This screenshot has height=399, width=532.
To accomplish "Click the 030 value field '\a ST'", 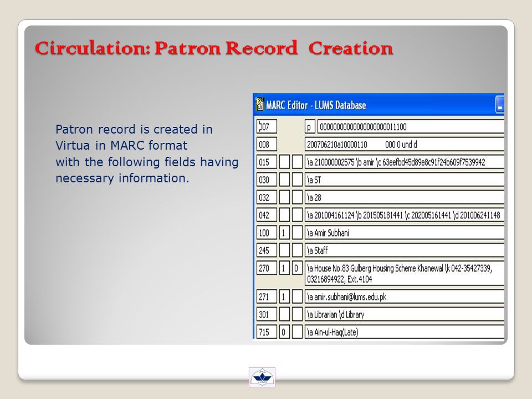I will [x=405, y=180].
